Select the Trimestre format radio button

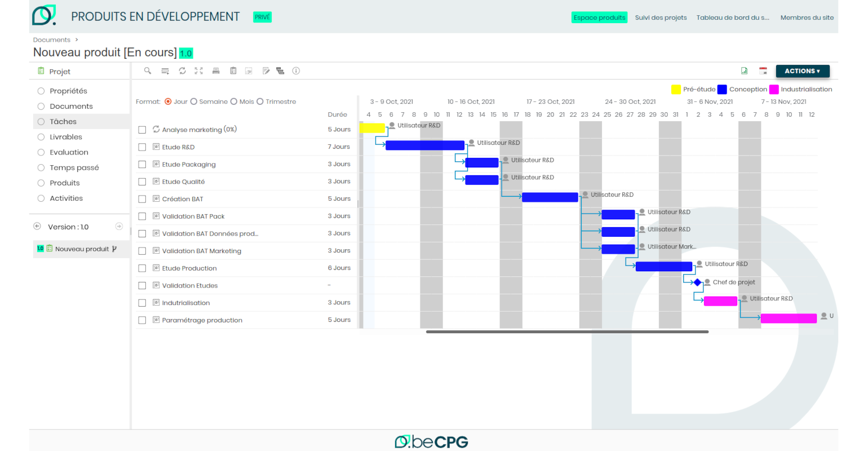(x=260, y=102)
